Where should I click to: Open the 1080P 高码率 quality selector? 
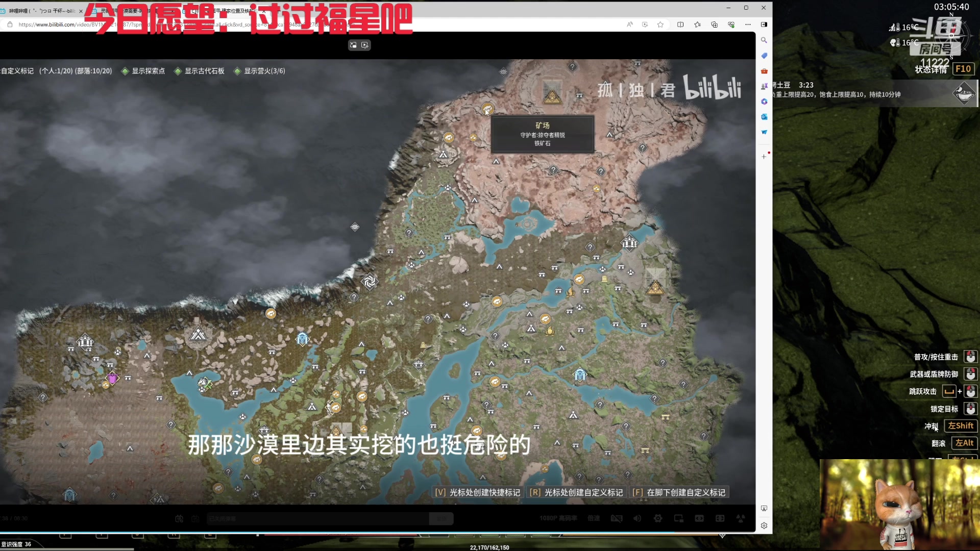[558, 518]
